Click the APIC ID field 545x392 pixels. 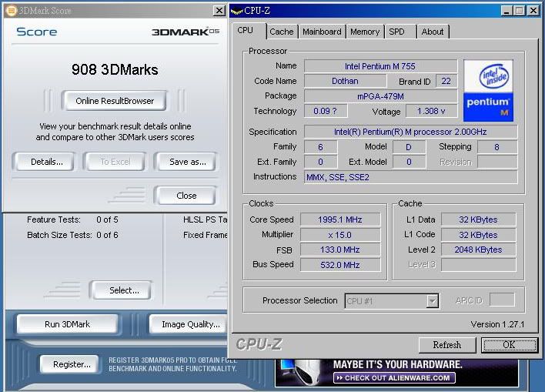pos(502,300)
